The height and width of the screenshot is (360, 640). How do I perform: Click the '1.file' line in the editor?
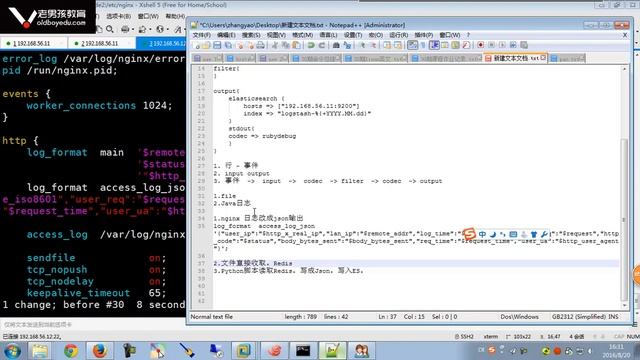pyautogui.click(x=224, y=196)
